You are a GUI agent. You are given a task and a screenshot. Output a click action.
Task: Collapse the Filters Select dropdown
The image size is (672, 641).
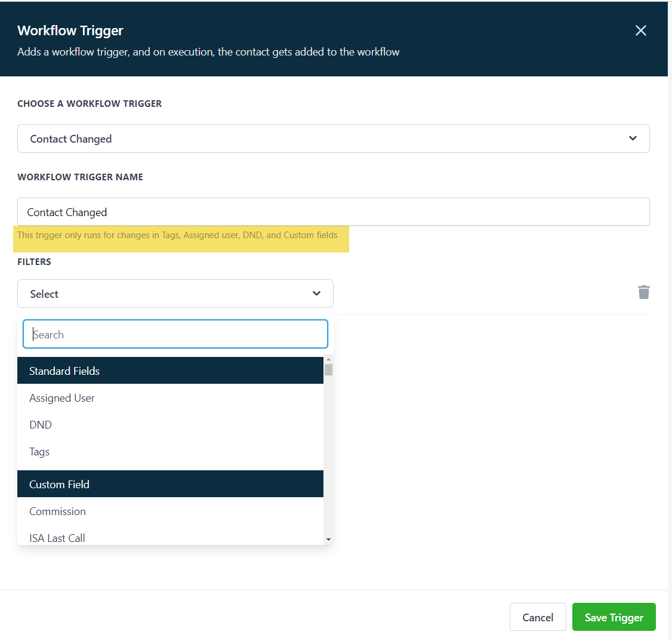(x=175, y=294)
